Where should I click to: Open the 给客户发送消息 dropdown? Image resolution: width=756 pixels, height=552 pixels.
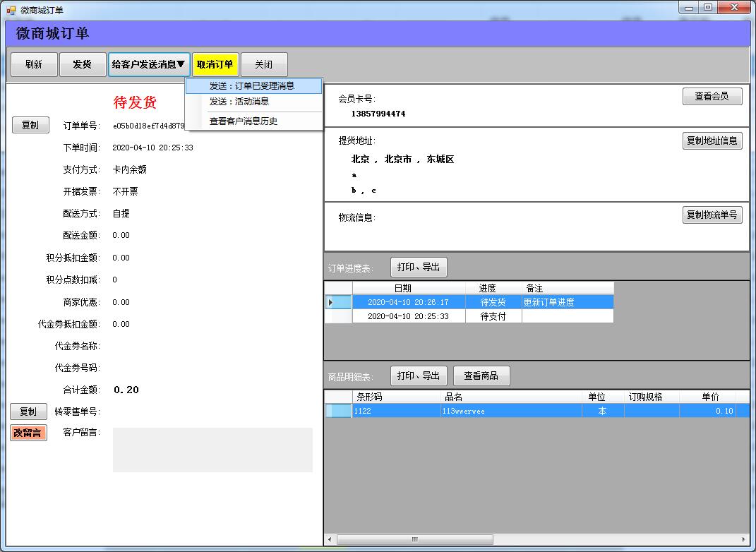149,65
